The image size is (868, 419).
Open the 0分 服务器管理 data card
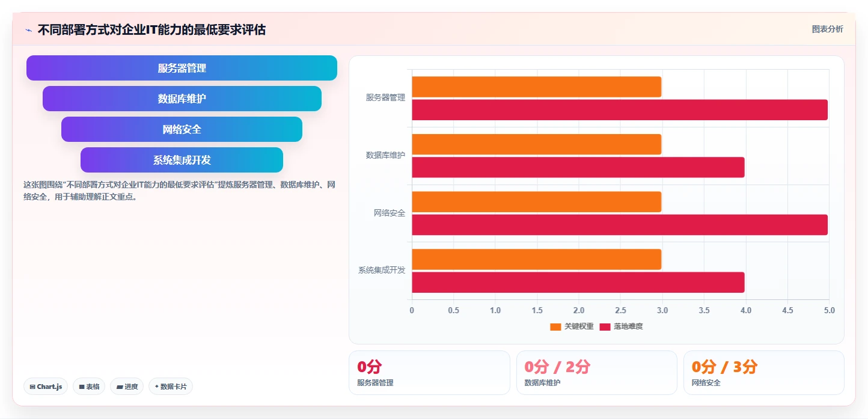point(429,373)
